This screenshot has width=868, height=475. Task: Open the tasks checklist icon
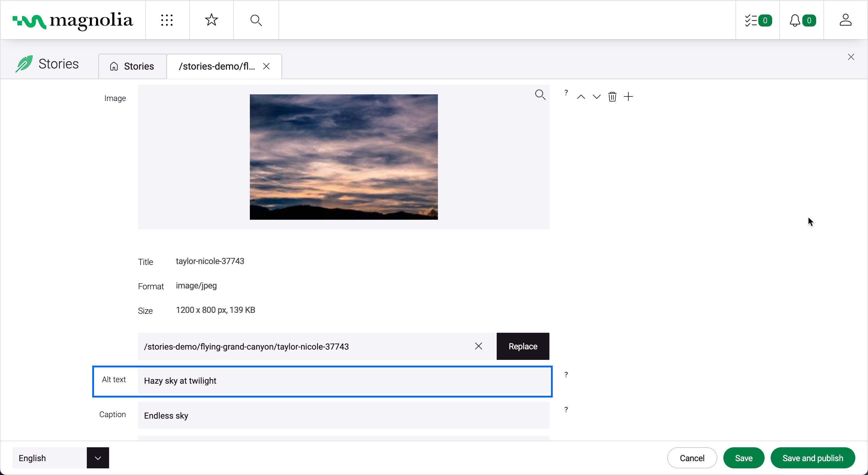pyautogui.click(x=758, y=20)
